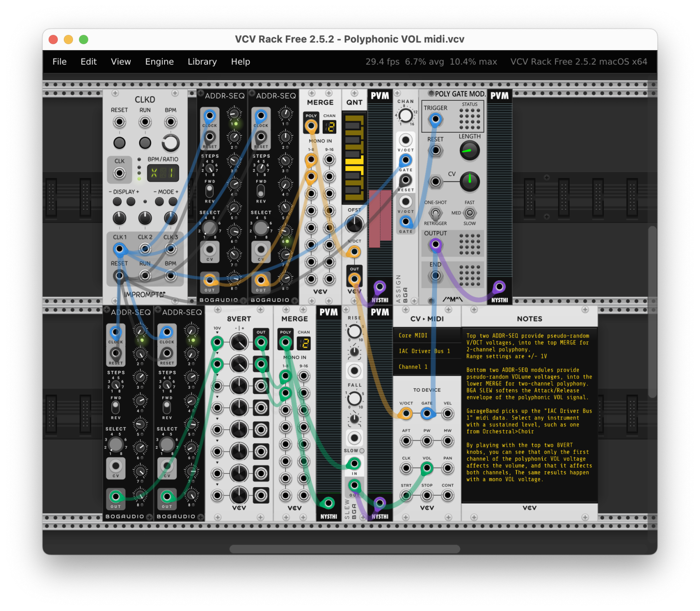Click the CLKD reset push button

click(x=119, y=143)
